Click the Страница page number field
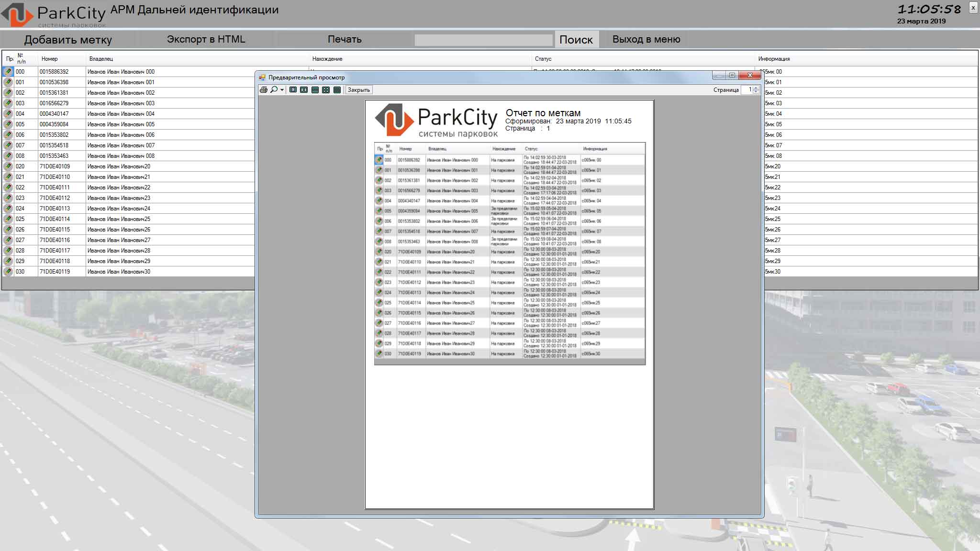980x551 pixels. 747,90
